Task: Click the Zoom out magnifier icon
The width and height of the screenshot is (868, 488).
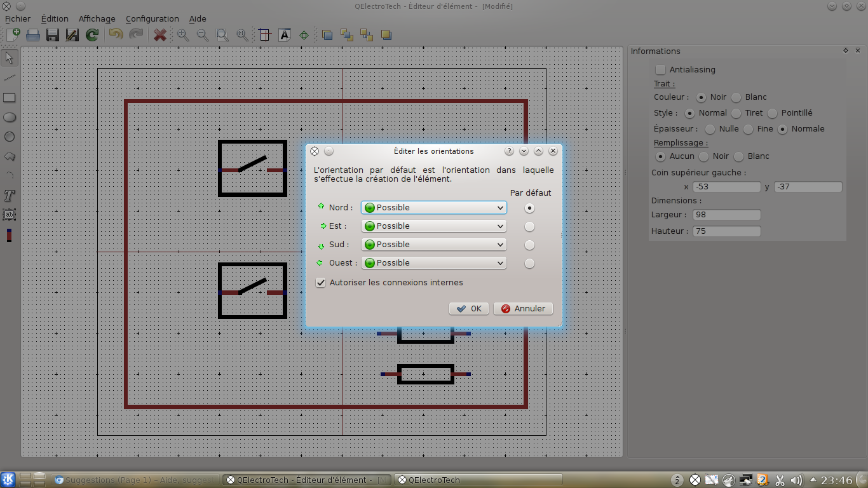Action: [x=203, y=35]
